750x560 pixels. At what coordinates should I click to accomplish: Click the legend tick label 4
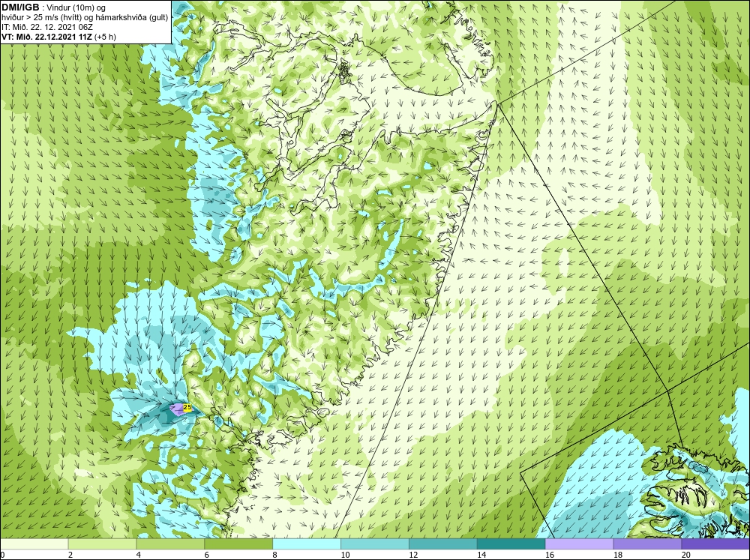(x=139, y=555)
